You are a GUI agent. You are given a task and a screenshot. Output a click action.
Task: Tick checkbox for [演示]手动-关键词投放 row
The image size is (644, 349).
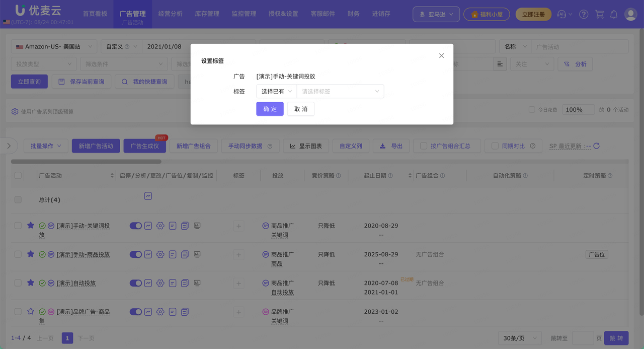pos(18,226)
